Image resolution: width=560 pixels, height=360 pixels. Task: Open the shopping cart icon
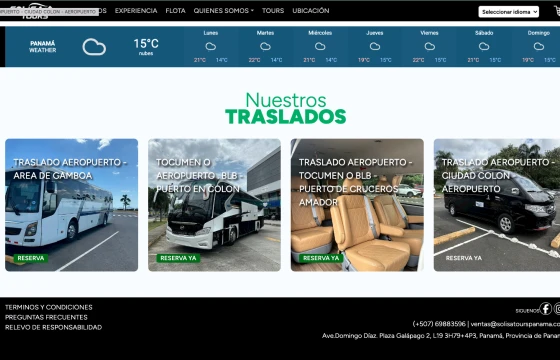(557, 11)
